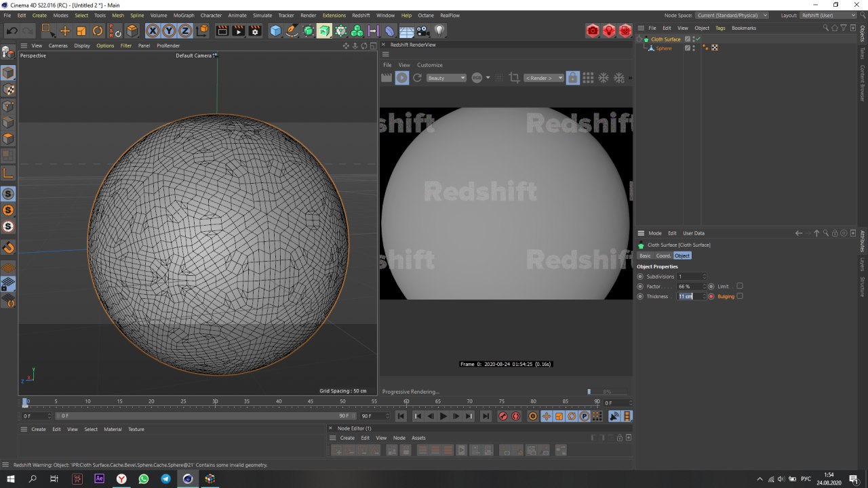Toggle the Limit checkbox
The width and height of the screenshot is (868, 488).
[740, 286]
